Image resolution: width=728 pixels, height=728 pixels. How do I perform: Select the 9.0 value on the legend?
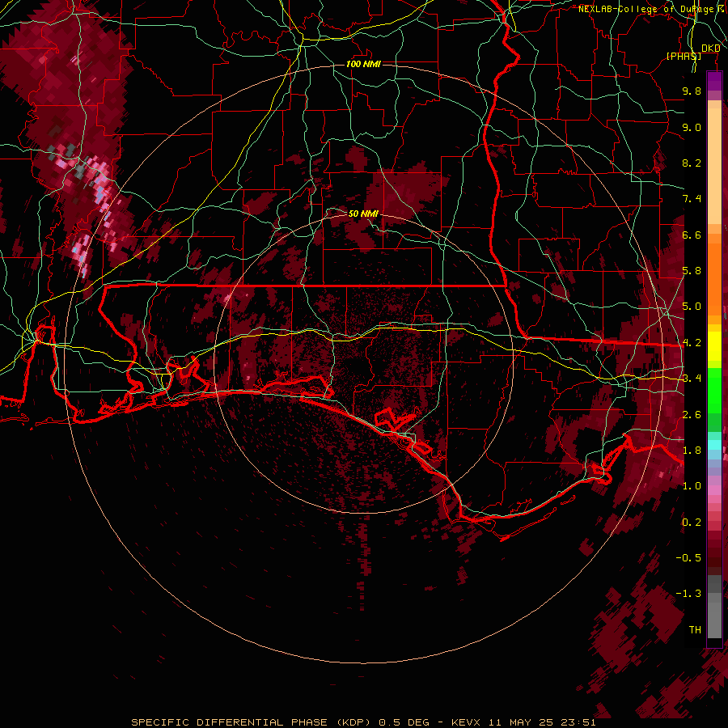click(x=692, y=127)
